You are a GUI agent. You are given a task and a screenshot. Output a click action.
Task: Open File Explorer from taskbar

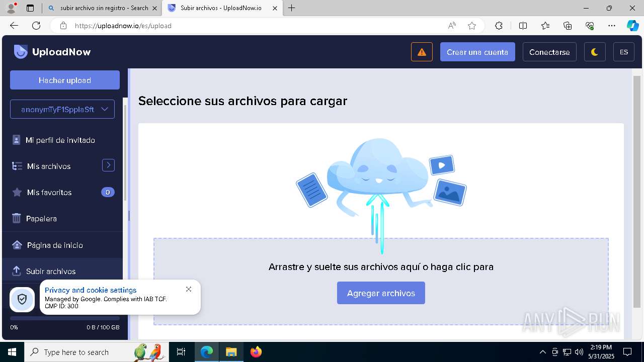point(231,352)
